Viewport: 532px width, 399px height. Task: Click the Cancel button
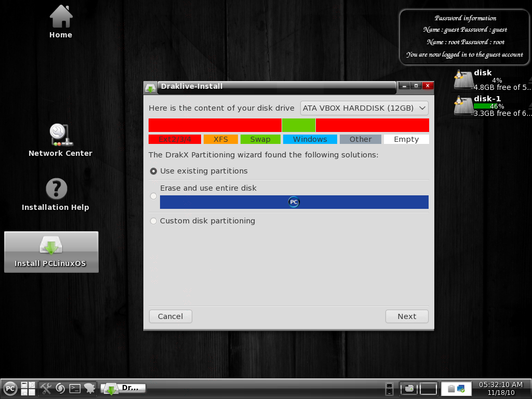pyautogui.click(x=170, y=316)
